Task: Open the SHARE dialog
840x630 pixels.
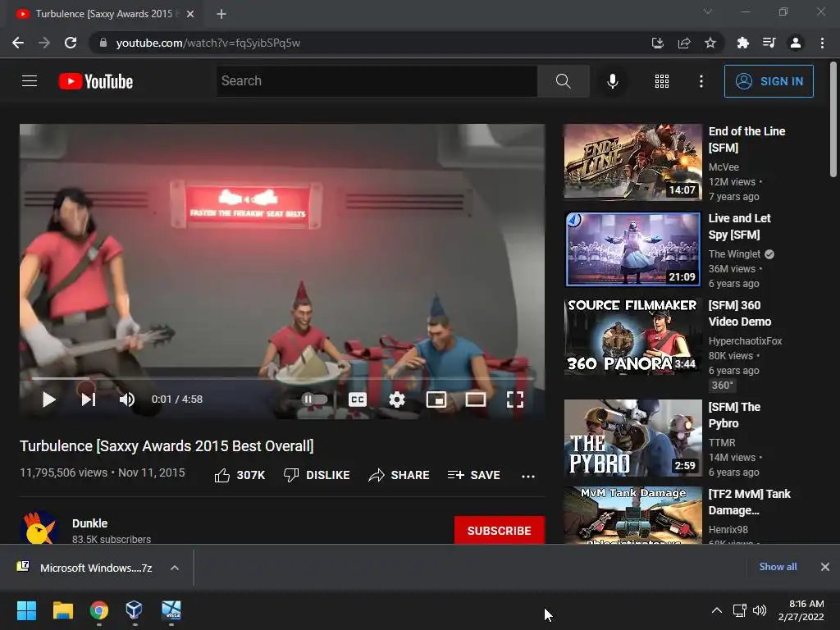Action: pyautogui.click(x=399, y=475)
